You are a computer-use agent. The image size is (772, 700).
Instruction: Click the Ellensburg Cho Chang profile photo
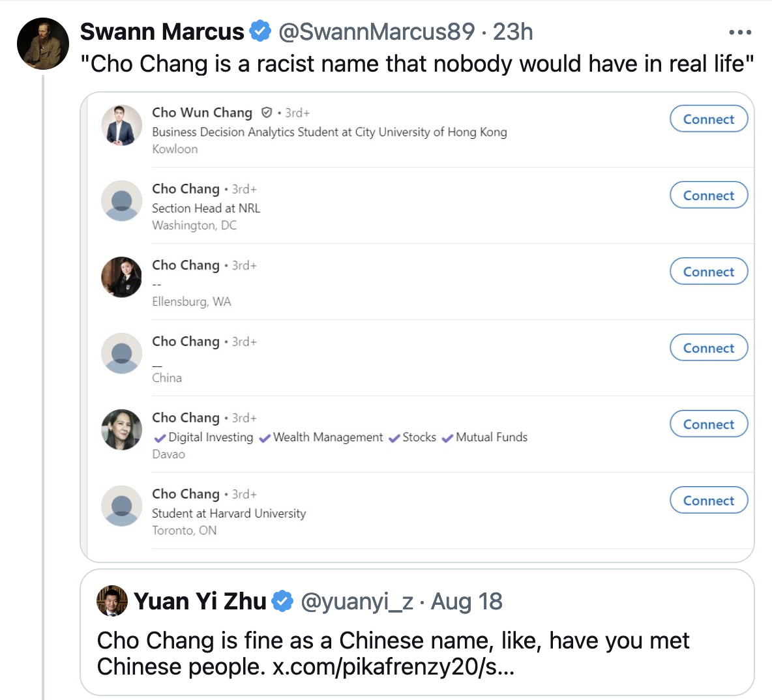(122, 277)
